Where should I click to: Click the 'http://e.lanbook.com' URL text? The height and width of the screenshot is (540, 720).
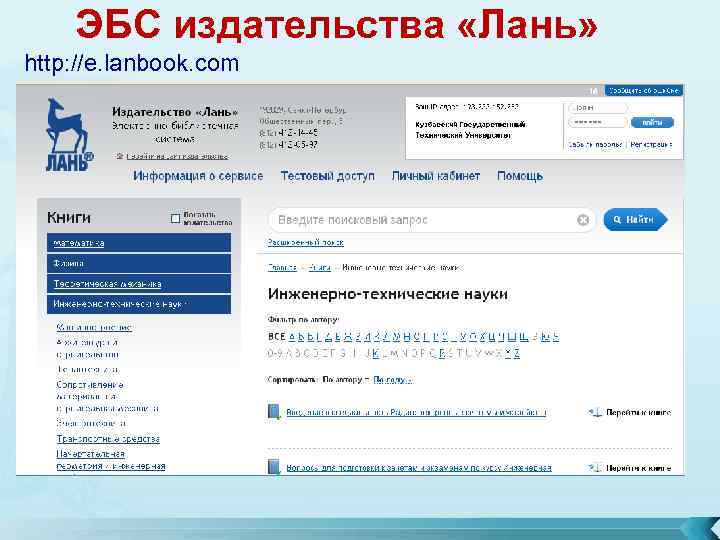point(132,63)
